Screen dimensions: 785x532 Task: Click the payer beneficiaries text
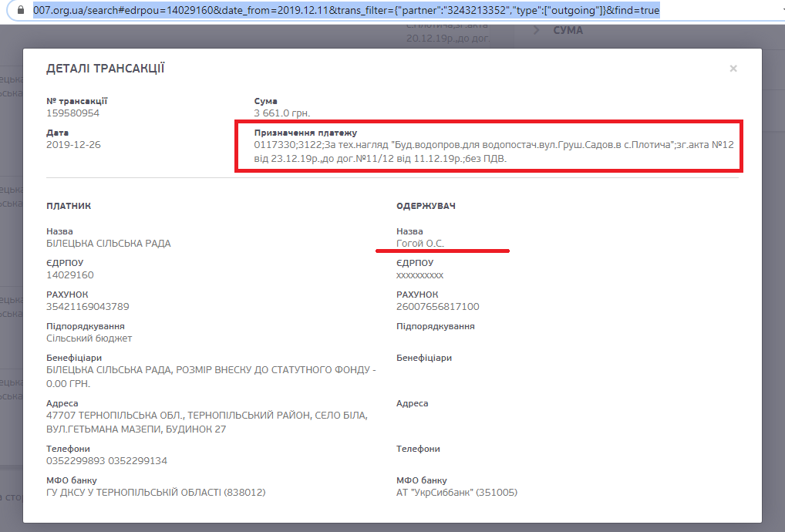point(211,377)
